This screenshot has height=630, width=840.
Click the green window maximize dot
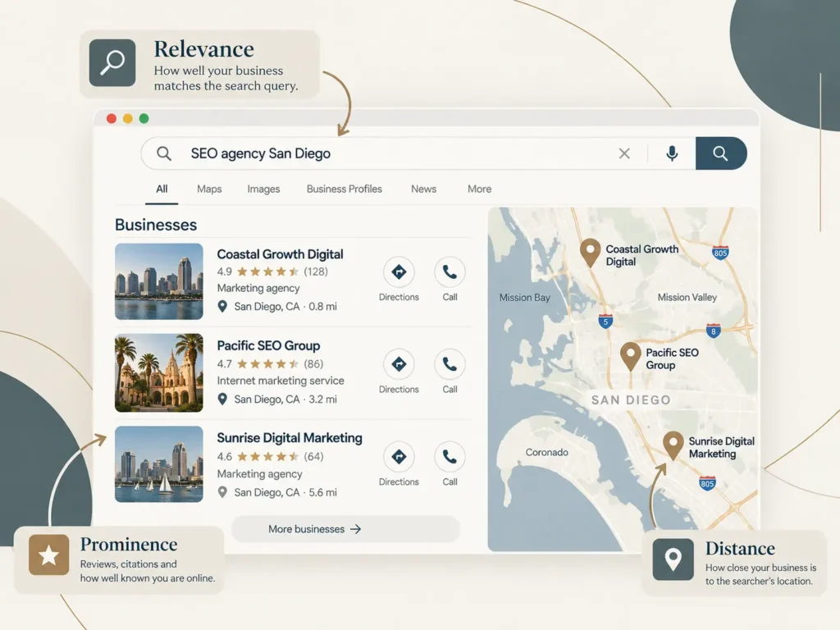point(144,118)
